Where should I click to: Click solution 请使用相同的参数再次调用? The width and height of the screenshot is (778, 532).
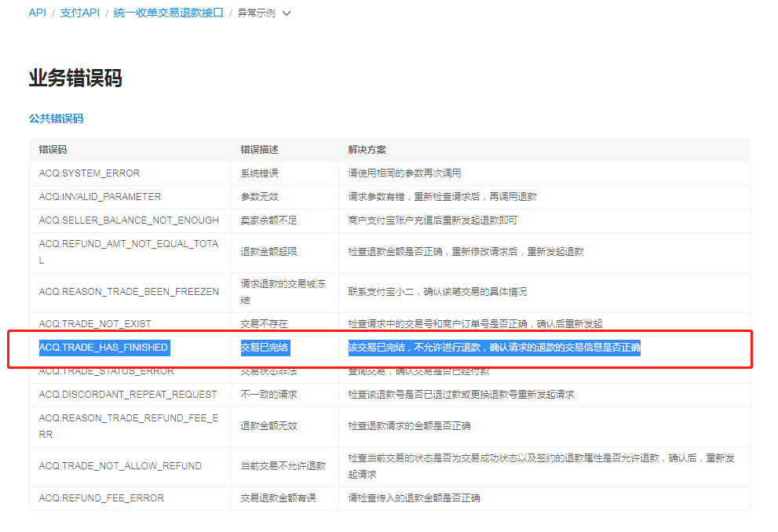click(404, 173)
